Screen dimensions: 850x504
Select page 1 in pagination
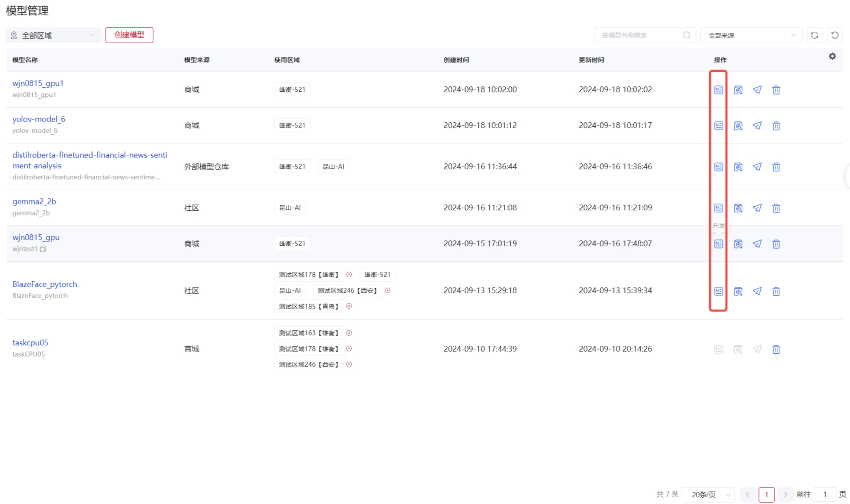[766, 494]
